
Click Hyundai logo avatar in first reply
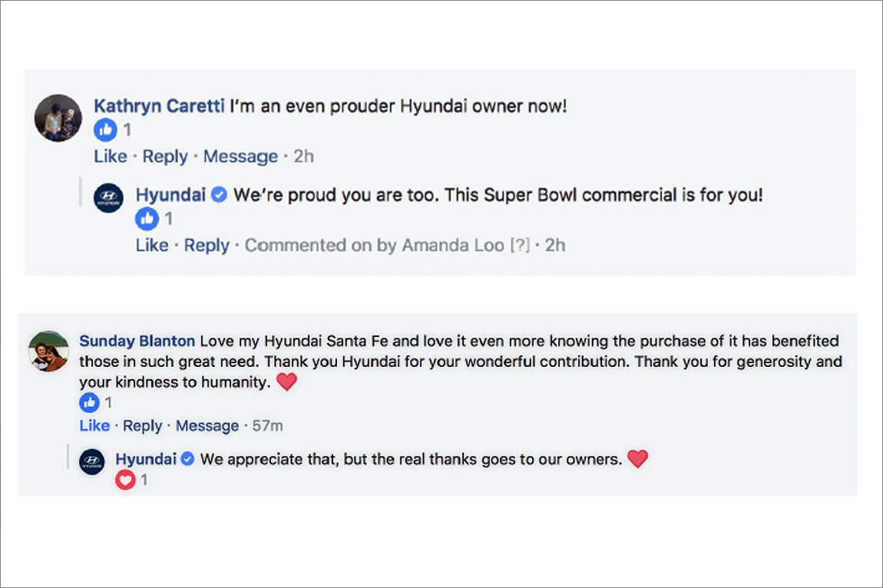108,198
